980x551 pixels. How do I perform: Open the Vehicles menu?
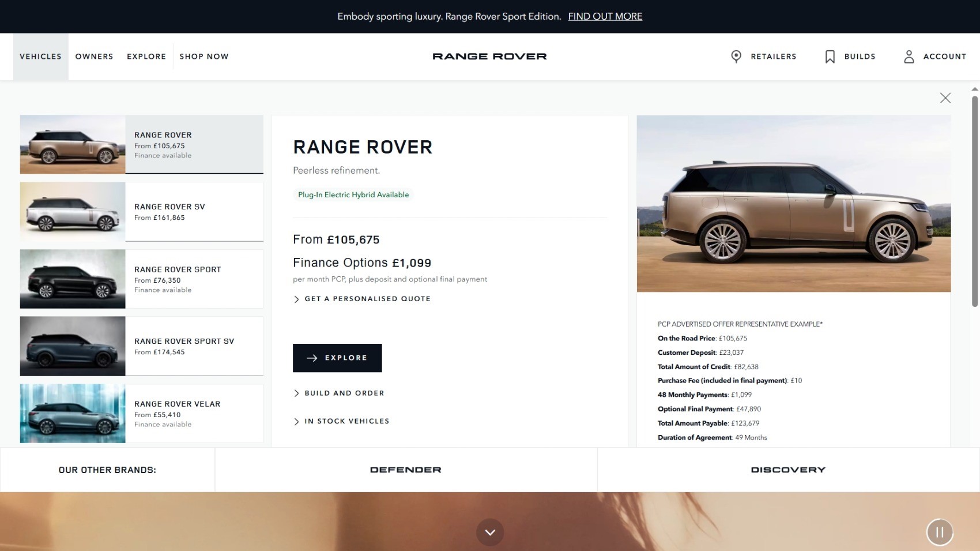(40, 57)
